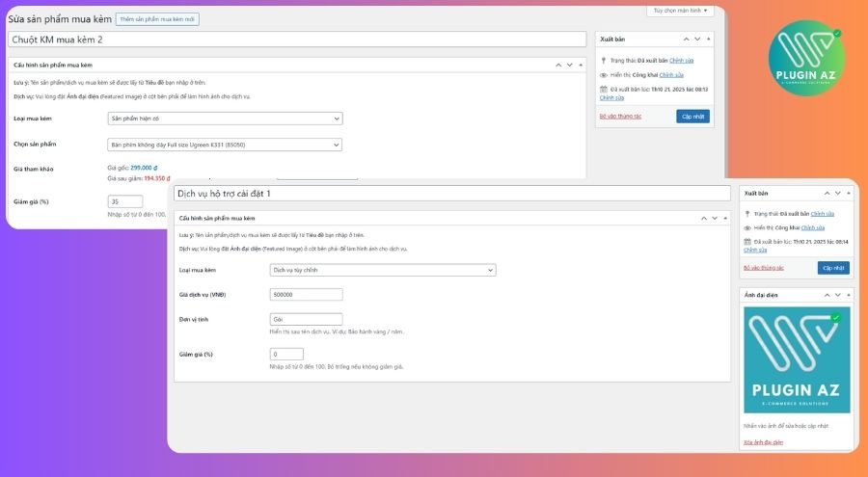
Task: Collapse the Ảnh đại diện panel with triangle toggle
Action: [850, 294]
